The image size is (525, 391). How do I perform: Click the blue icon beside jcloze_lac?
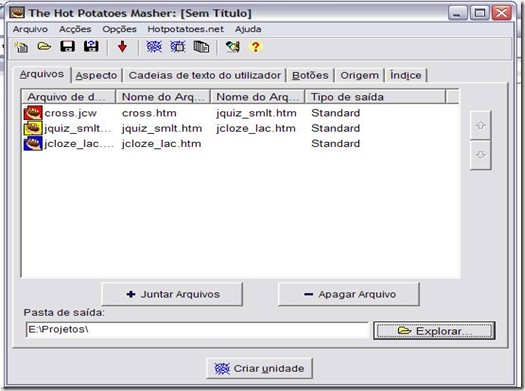coord(33,143)
